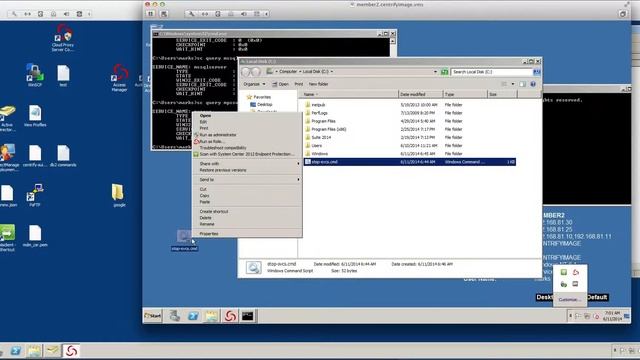Click Customize link in tray popup
This screenshot has height=360, width=640.
coord(569,300)
